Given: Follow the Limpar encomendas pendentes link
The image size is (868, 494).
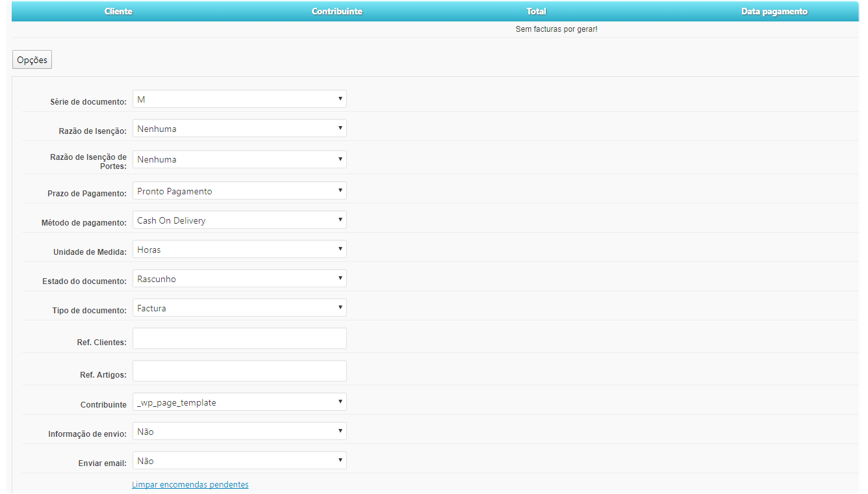Looking at the screenshot, I should (190, 485).
